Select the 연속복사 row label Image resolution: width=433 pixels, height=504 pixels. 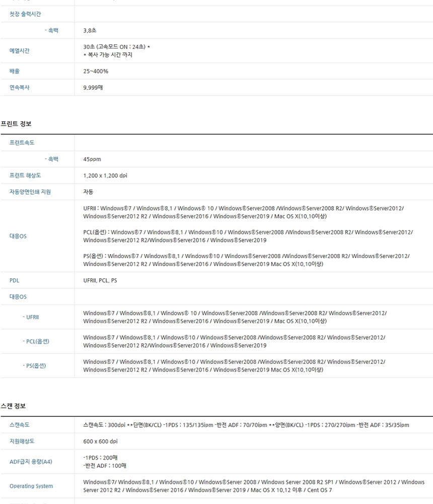pos(19,87)
